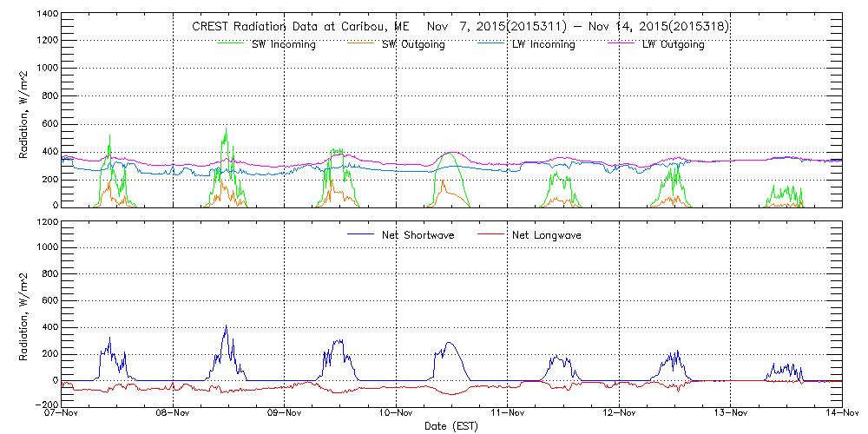Click the LW Outgoing legend entry
868x434 pixels.
pos(673,44)
